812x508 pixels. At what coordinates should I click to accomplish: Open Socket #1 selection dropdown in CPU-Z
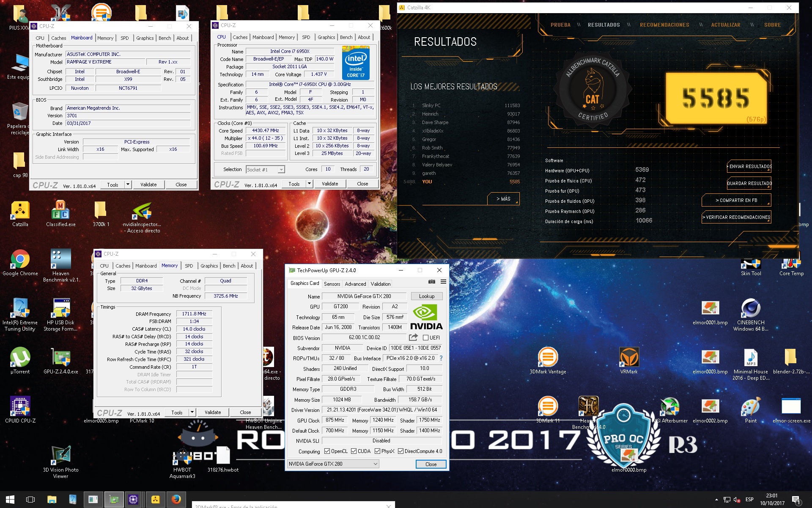tap(265, 169)
